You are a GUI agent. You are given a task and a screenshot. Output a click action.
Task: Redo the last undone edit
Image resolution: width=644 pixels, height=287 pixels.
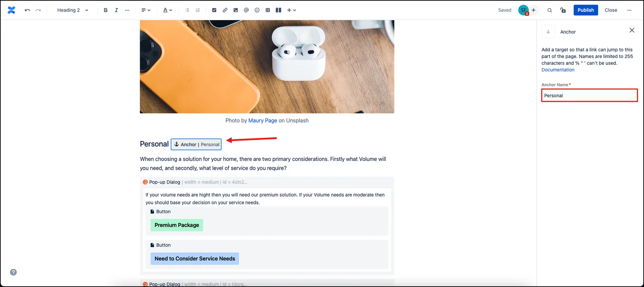[x=38, y=10]
